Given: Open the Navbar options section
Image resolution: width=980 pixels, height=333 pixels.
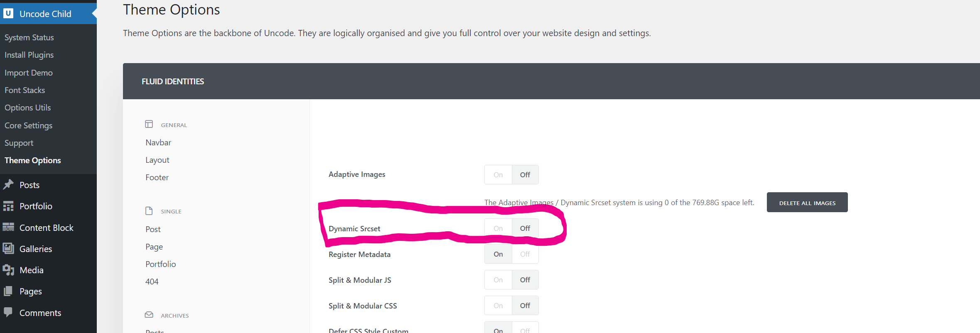Looking at the screenshot, I should (x=158, y=142).
